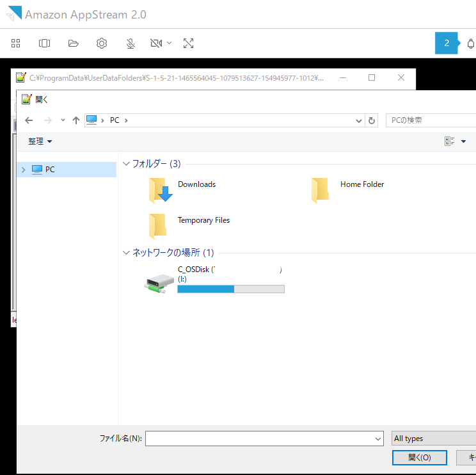Open the AppStream application catalog grid icon
Screen dimensions: 476x475
click(15, 43)
